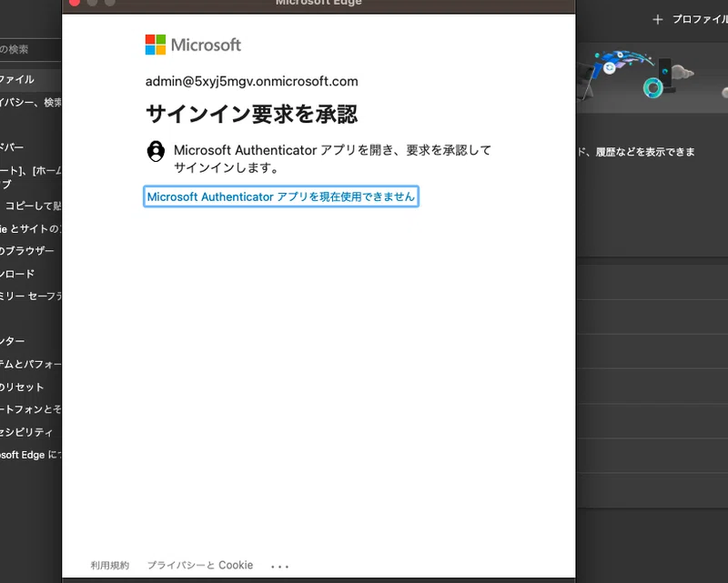Open the smartphone and devices item
This screenshot has width=728, height=583.
click(x=30, y=409)
